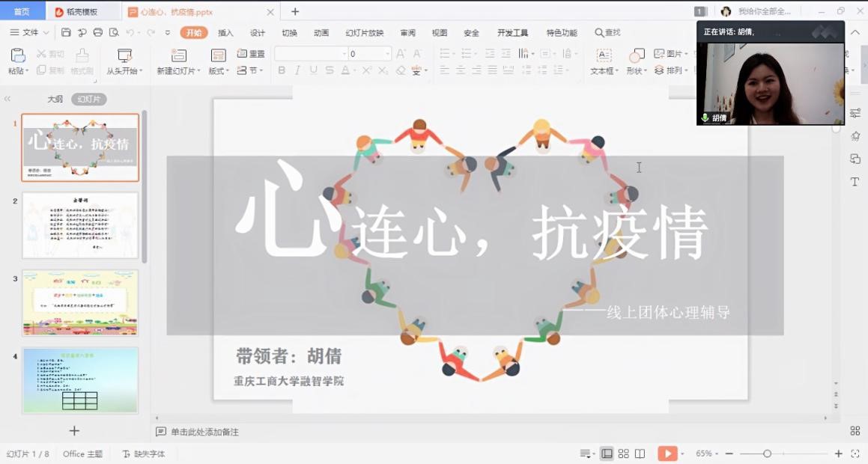Click the Save icon in quick access toolbar
The width and height of the screenshot is (868, 464).
click(66, 33)
